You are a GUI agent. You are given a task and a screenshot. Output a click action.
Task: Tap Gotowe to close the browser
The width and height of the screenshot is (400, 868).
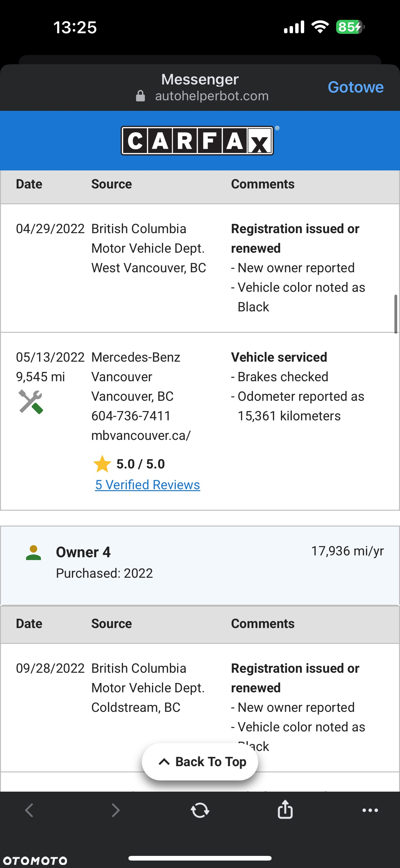(x=356, y=87)
